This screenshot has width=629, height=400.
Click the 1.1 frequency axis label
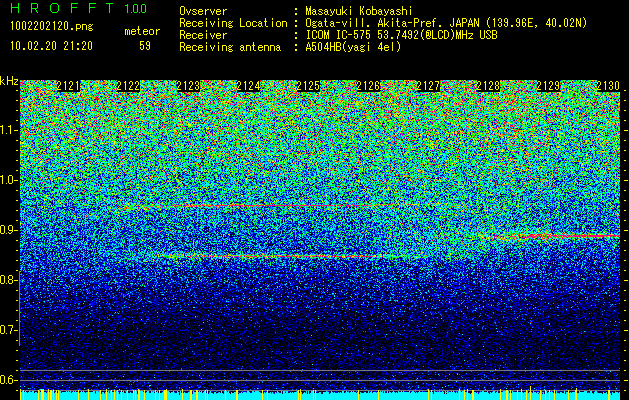coord(9,130)
